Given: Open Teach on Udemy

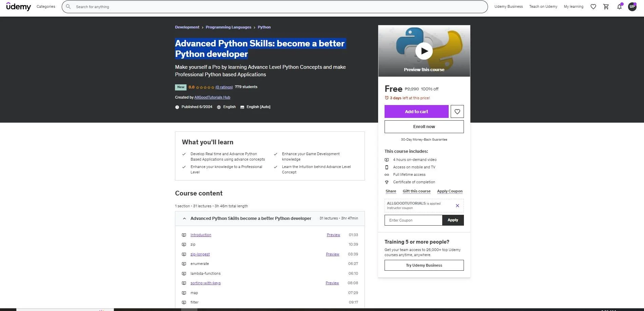Looking at the screenshot, I should coord(543,6).
